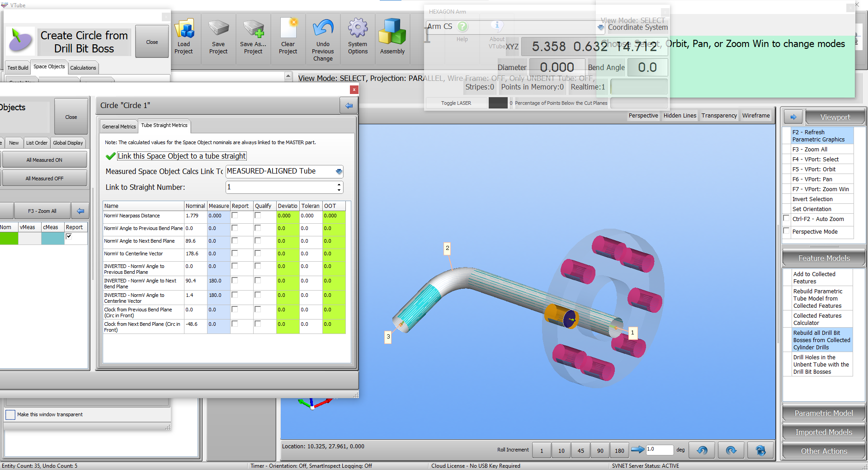
Task: Click All Measured ON button
Action: click(44, 160)
